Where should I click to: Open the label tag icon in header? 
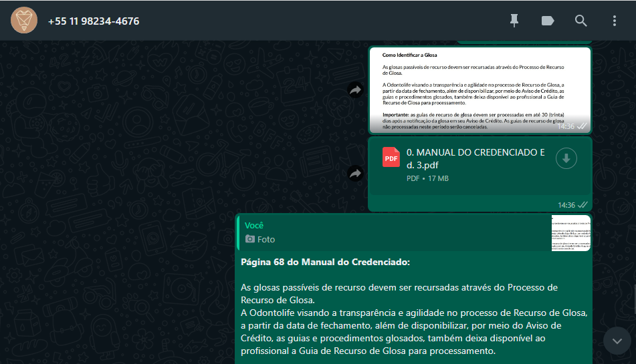(x=548, y=21)
